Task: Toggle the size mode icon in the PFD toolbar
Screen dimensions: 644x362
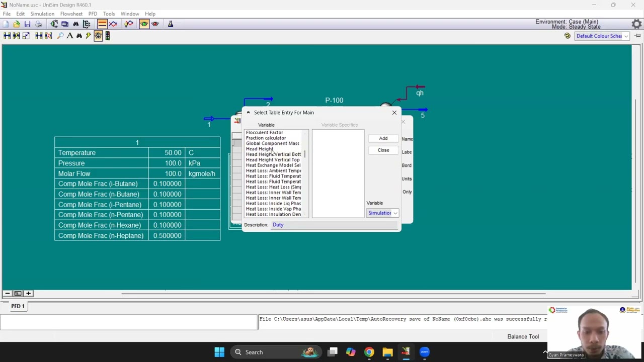Action: pos(26,36)
